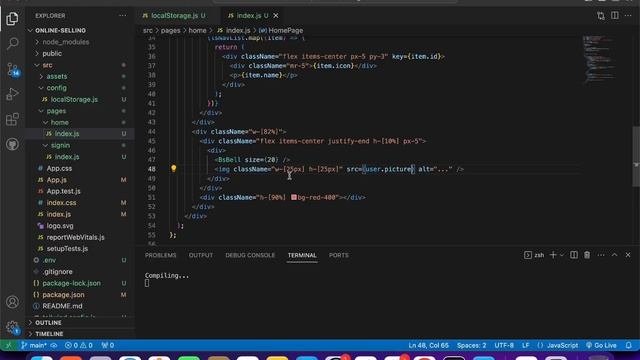Kill the terminal with trash icon
640x360 pixels.
587,255
